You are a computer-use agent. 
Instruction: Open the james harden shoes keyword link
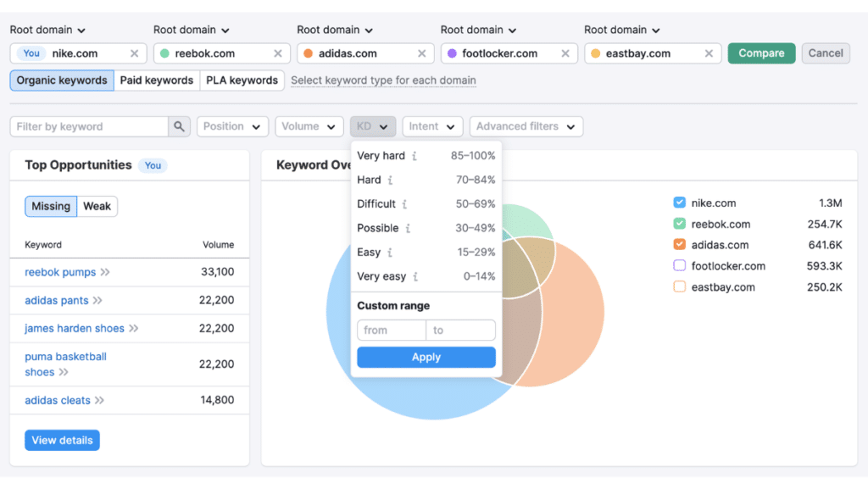point(75,329)
